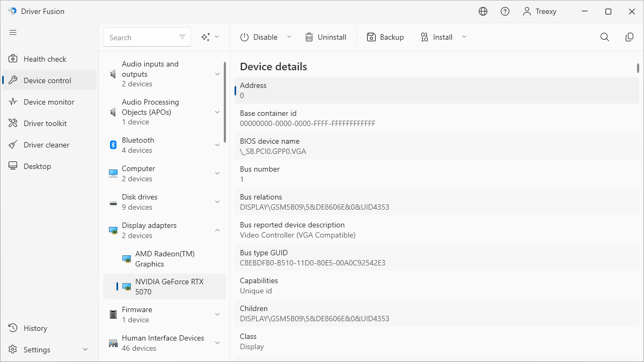This screenshot has height=362, width=644.
Task: Expand the Bluetooth device category
Action: click(x=217, y=145)
